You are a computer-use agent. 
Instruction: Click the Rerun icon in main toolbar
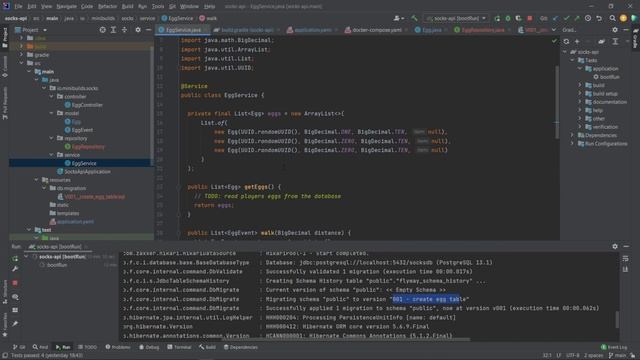(x=497, y=18)
